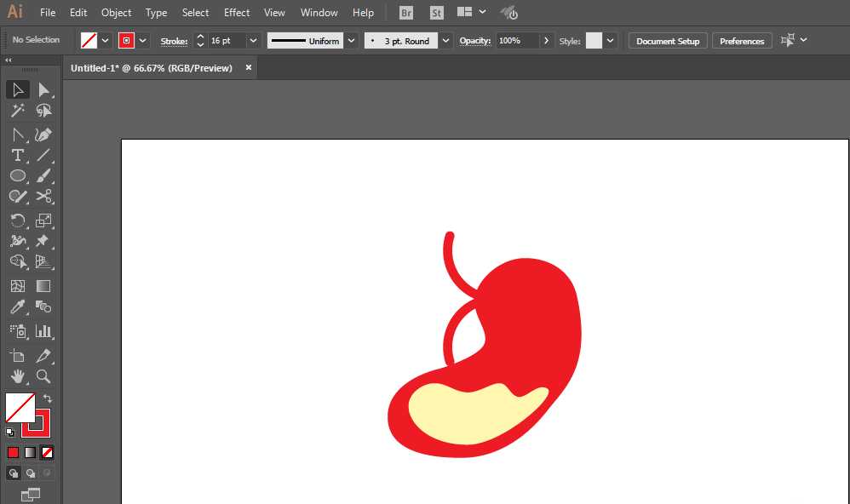
Task: Collapse the tools panel with the double arrows
Action: point(9,60)
